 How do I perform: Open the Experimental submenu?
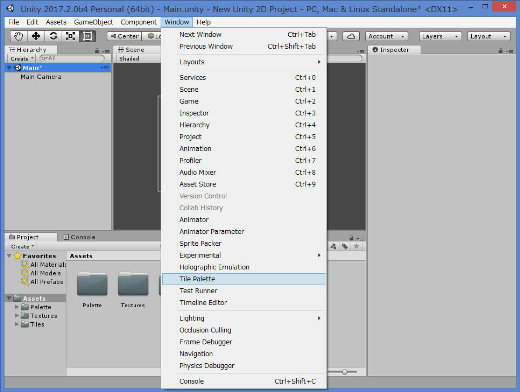244,255
